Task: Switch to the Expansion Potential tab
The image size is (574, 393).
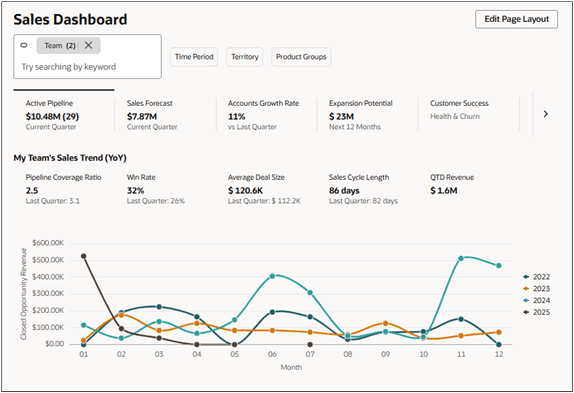Action: [x=368, y=115]
